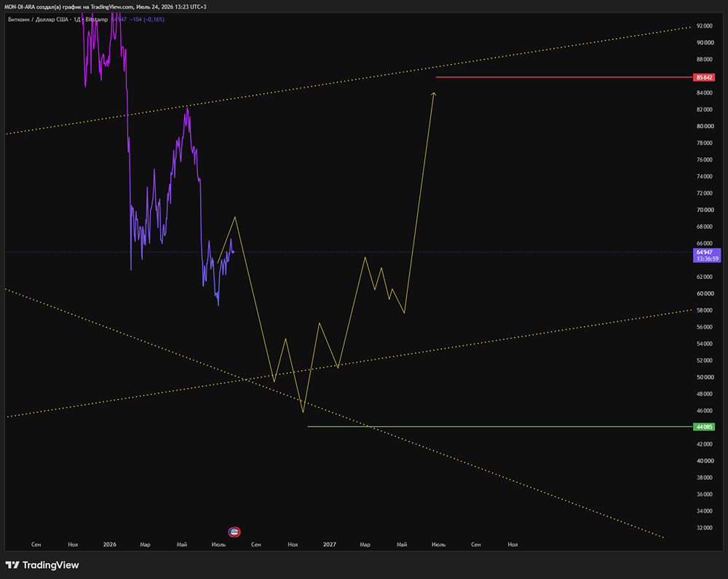Viewport: 728px width, 579px height.
Task: Click the red 85842 price tag
Action: (704, 77)
